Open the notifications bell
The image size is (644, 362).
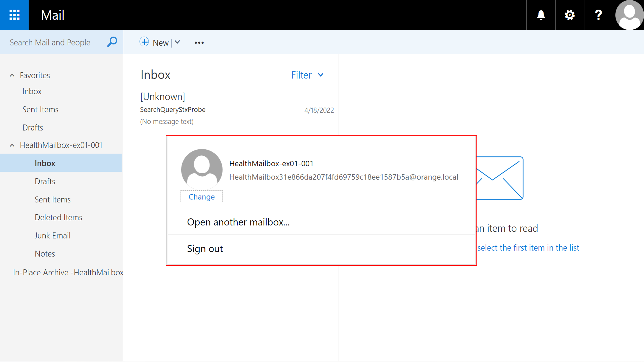pos(541,15)
